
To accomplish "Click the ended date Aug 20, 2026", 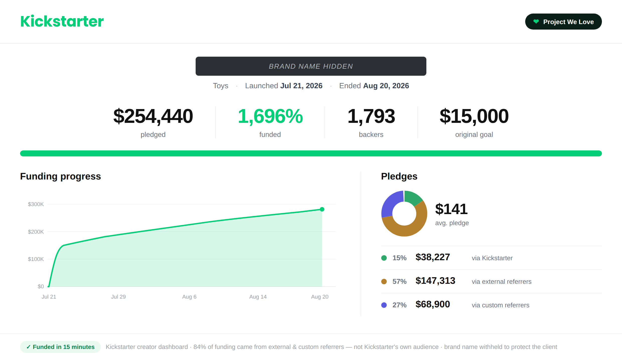I will (x=386, y=86).
